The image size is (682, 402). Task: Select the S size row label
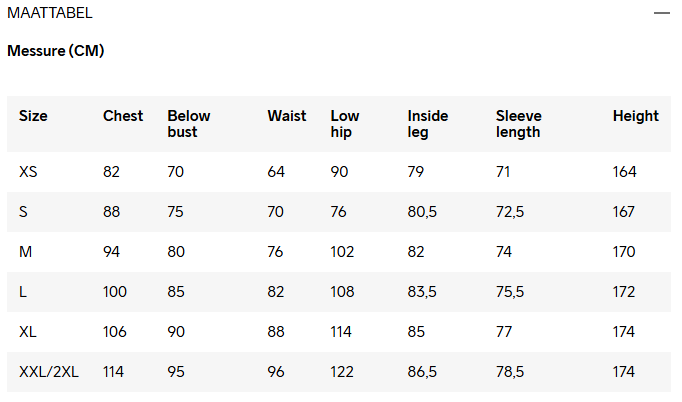pos(24,212)
